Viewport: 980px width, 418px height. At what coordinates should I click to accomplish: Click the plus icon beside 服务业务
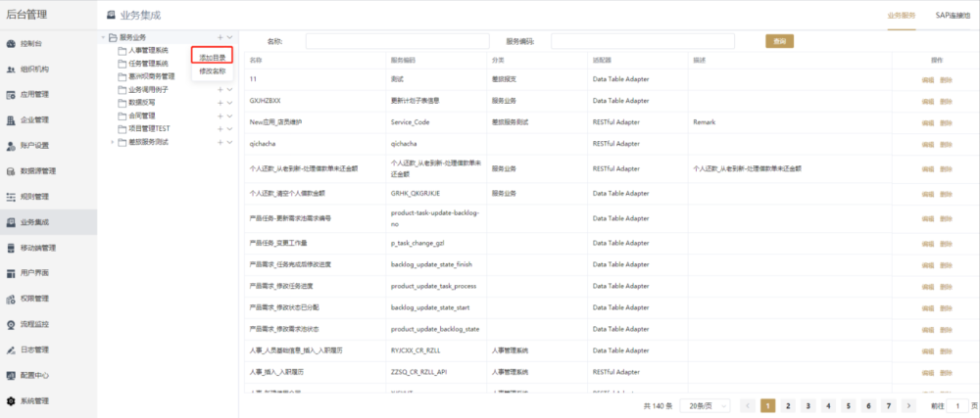coord(220,37)
